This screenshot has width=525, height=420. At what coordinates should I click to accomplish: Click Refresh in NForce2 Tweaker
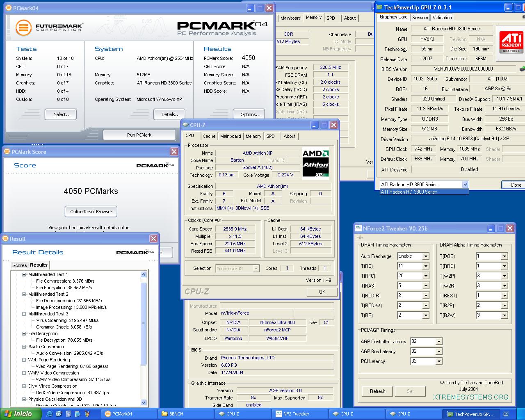377,391
